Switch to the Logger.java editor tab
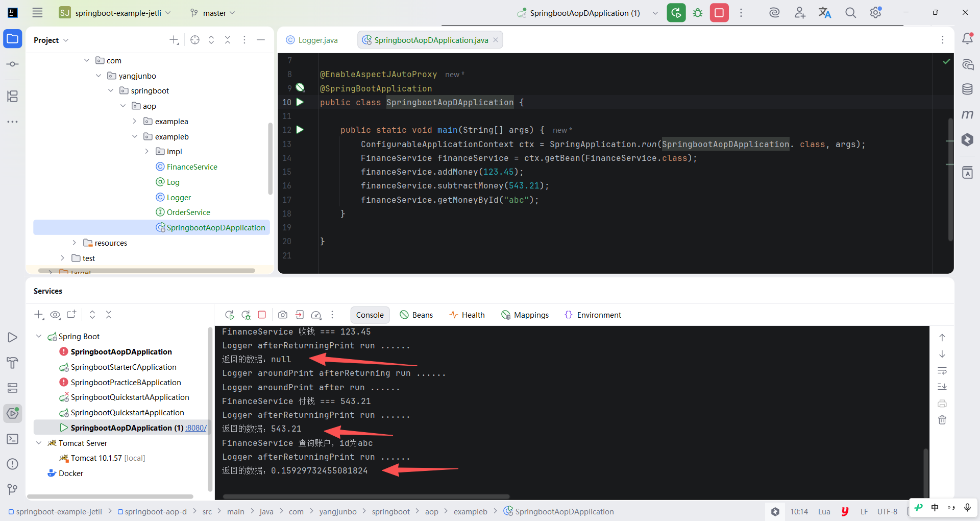Image resolution: width=980 pixels, height=521 pixels. [x=312, y=40]
